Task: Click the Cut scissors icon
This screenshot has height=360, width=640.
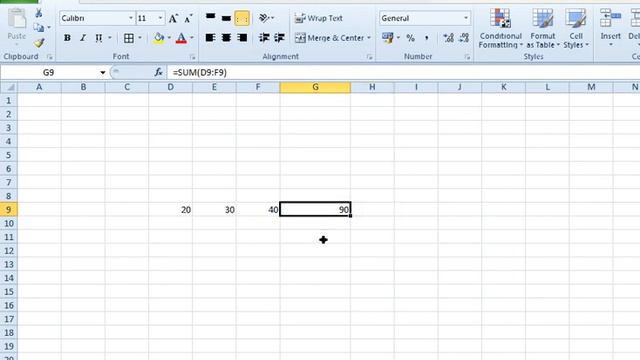Action: tap(39, 13)
